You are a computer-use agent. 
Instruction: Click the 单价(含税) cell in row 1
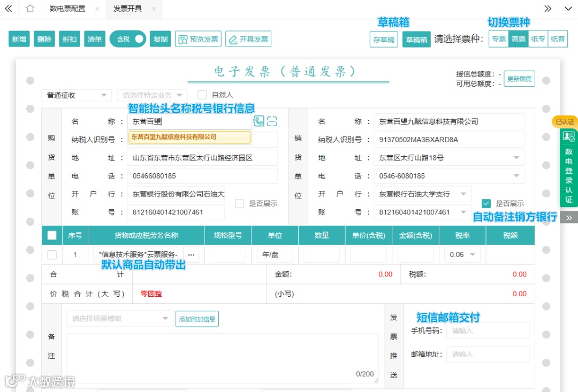pyautogui.click(x=369, y=255)
